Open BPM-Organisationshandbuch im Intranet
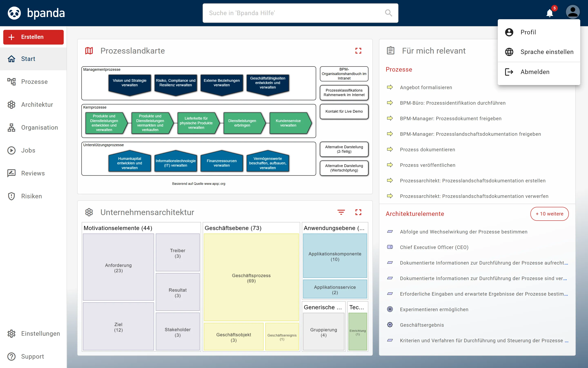This screenshot has height=368, width=588. (x=344, y=74)
